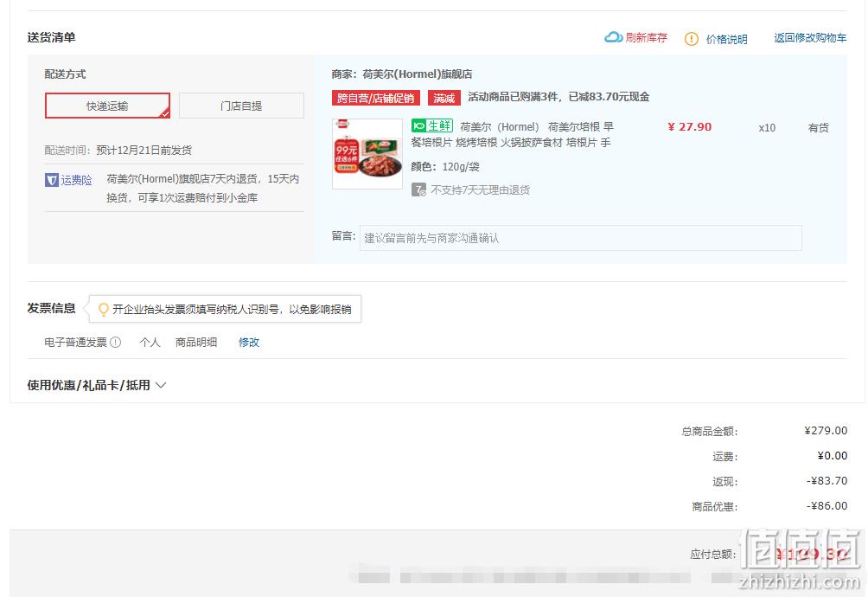Click the no 7-day return icon
Viewport: 868px width, 597px height.
(418, 190)
